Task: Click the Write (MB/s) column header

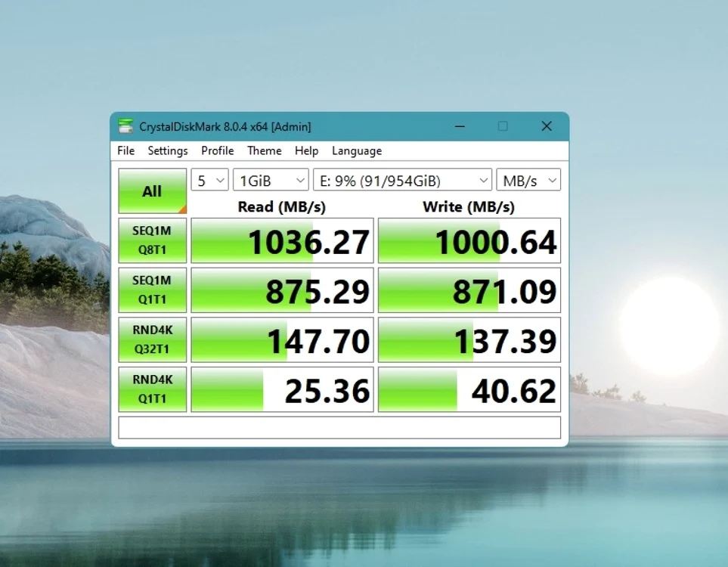Action: tap(469, 206)
